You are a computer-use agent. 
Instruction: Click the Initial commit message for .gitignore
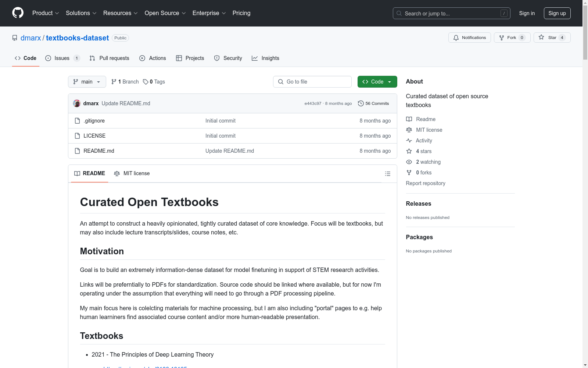click(x=220, y=121)
